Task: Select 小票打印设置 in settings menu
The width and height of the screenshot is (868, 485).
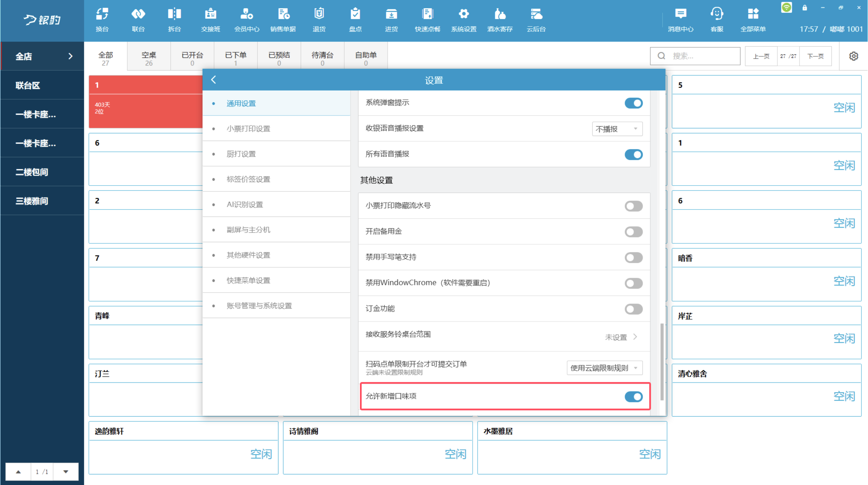Action: 248,129
